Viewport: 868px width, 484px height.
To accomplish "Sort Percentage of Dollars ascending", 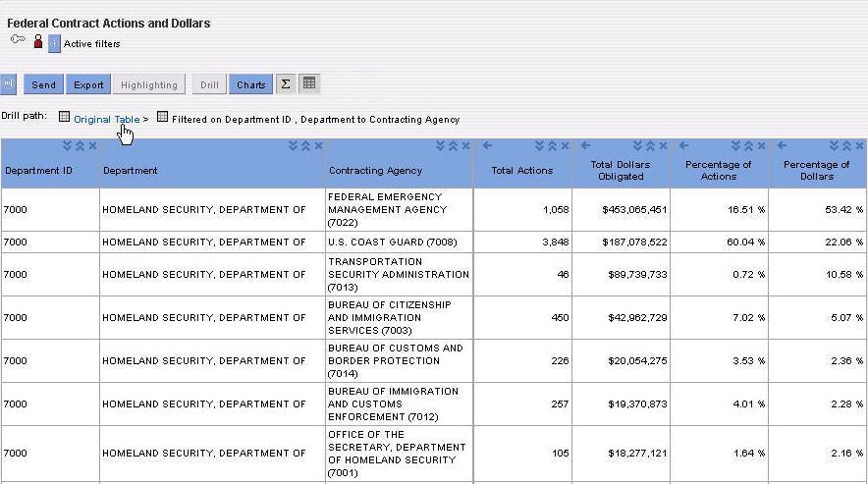I will [x=847, y=145].
